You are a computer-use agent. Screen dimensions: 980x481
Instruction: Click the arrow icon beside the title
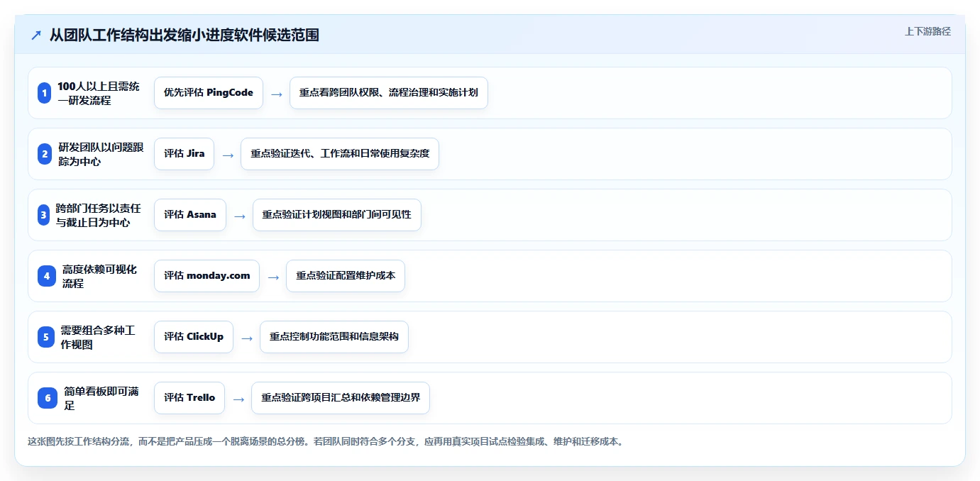click(36, 35)
